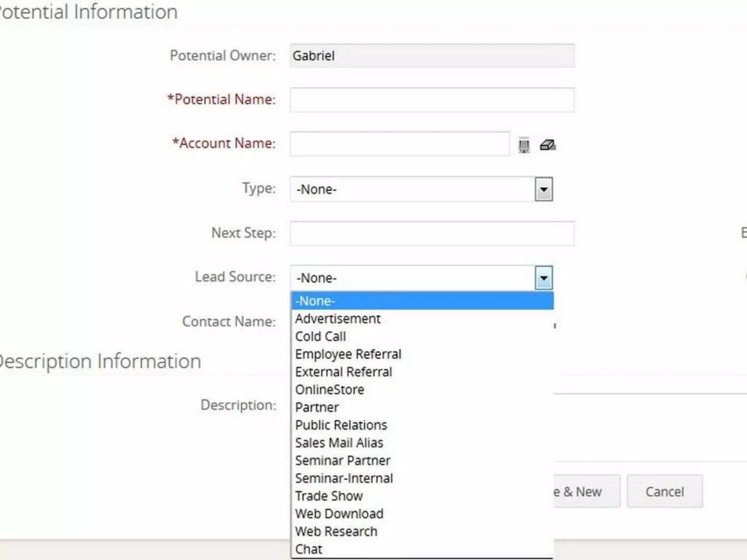
Task: Click the Save & New button
Action: [586, 491]
